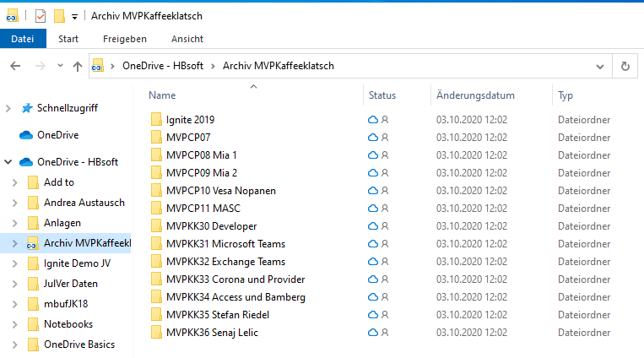Click the Up one level arrow
Viewport: 644px width, 358px height.
point(78,66)
